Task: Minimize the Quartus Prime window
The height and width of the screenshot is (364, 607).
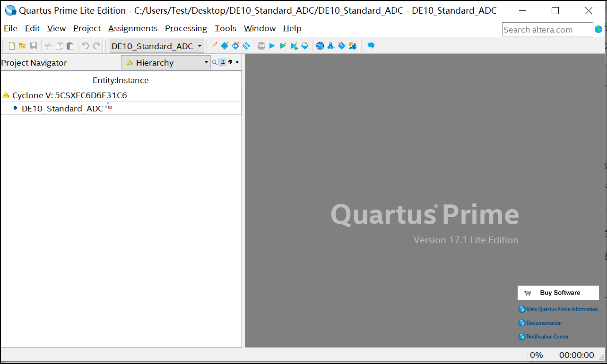Action: [522, 10]
